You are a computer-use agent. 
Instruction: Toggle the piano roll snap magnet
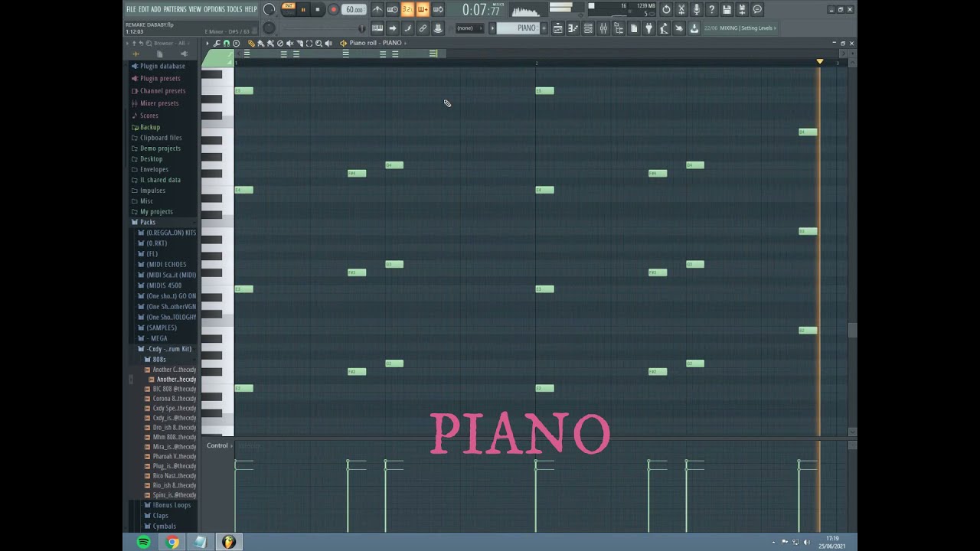[x=226, y=43]
